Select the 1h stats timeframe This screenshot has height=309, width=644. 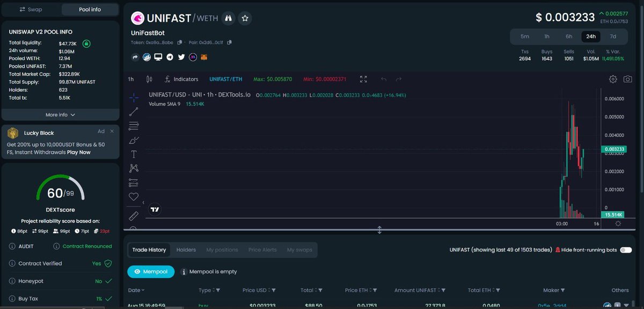547,36
